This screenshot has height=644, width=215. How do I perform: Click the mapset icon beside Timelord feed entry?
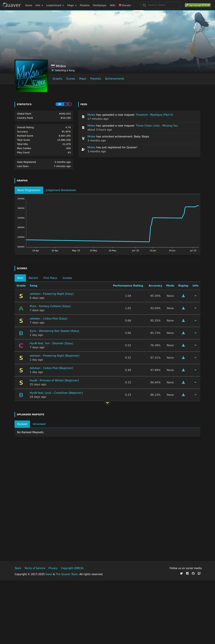tap(83, 117)
